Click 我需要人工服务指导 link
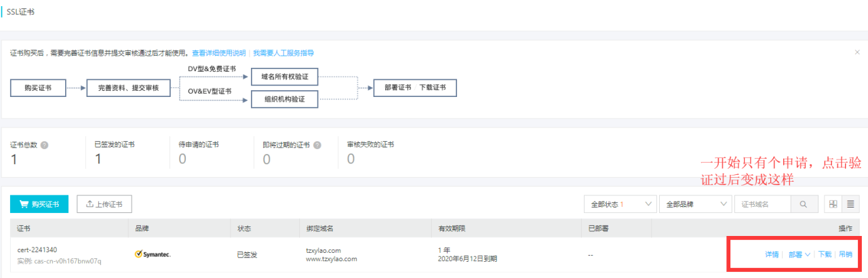 (x=283, y=53)
